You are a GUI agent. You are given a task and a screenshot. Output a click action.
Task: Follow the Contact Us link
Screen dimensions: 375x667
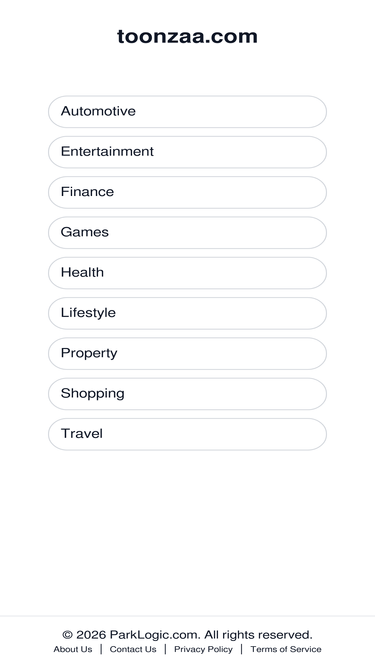point(133,649)
